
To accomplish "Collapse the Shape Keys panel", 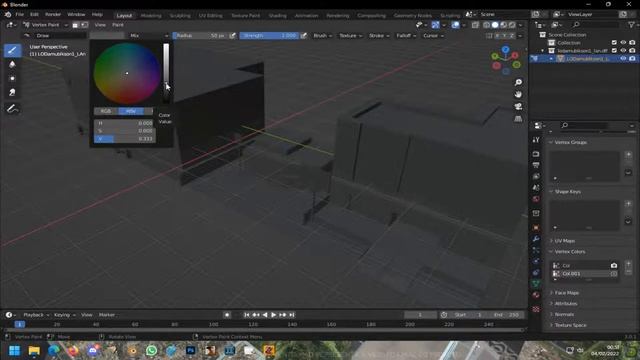I will [567, 191].
